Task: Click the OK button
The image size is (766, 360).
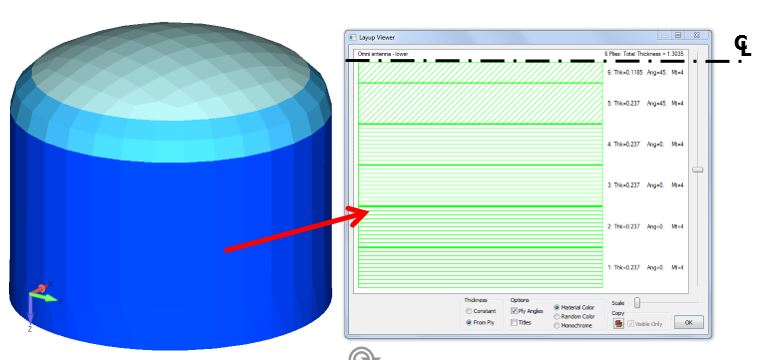Action: click(689, 322)
